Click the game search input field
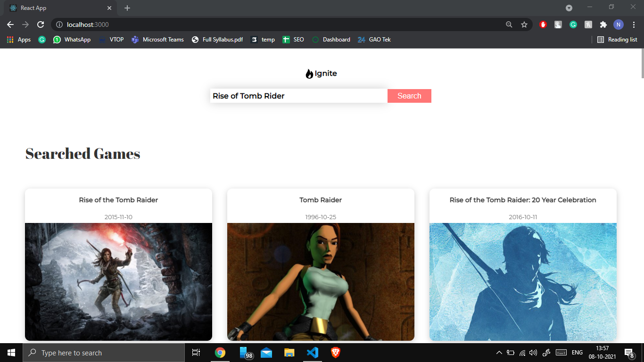This screenshot has width=644, height=362. point(299,96)
